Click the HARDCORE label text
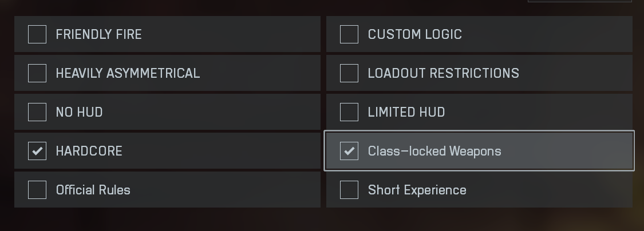 (89, 151)
